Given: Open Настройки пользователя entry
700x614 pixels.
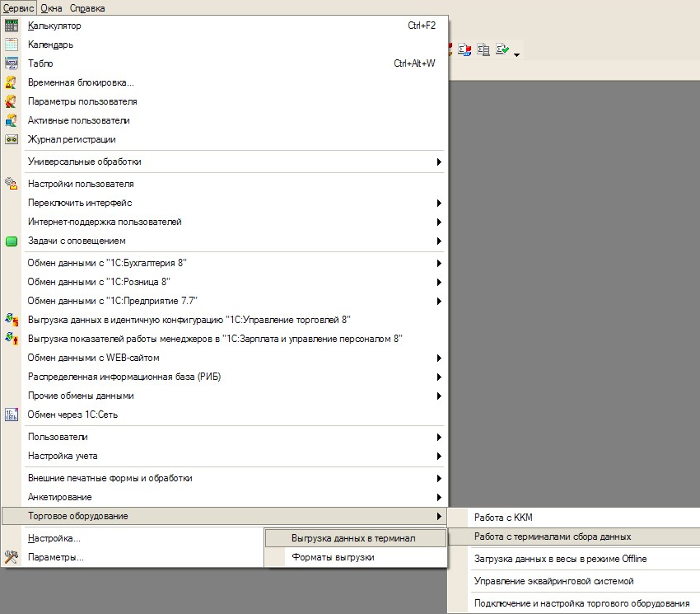Looking at the screenshot, I should point(224,184).
